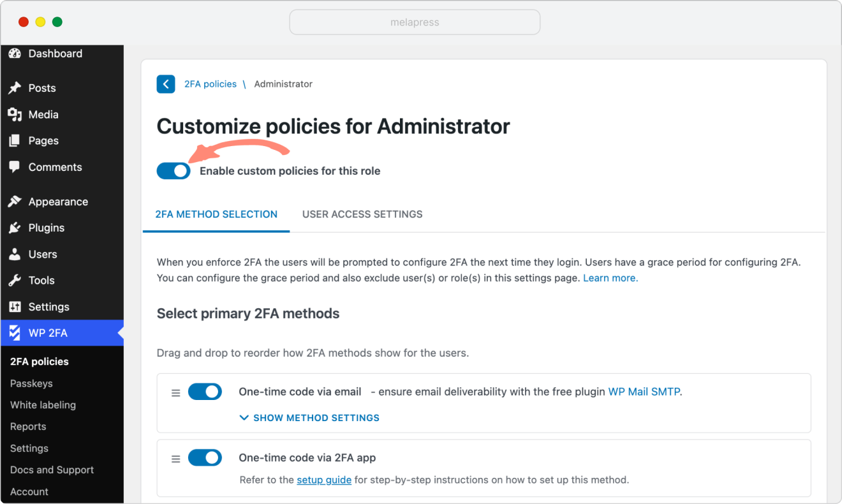
Task: Follow the Learn more link
Action: tap(610, 278)
